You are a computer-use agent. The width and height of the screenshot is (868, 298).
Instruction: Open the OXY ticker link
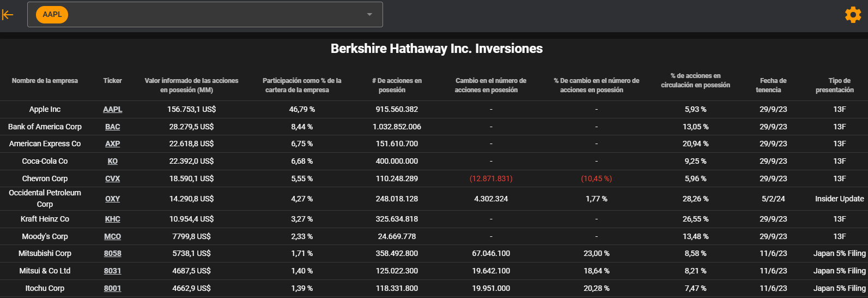(x=113, y=199)
